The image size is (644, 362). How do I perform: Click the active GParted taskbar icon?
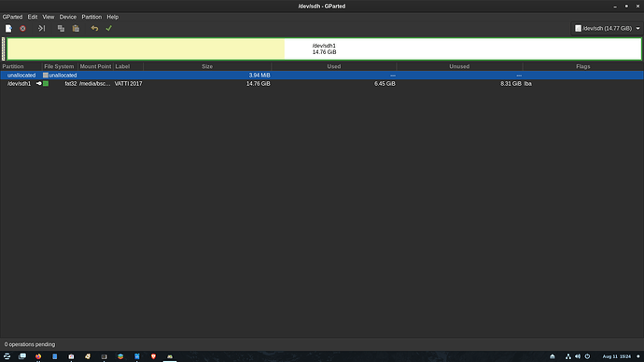click(x=170, y=356)
